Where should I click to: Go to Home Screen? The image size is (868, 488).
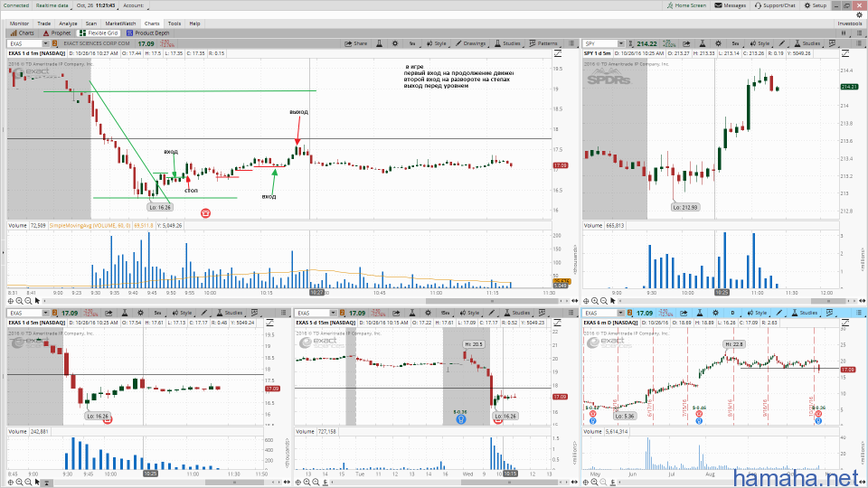pos(686,5)
